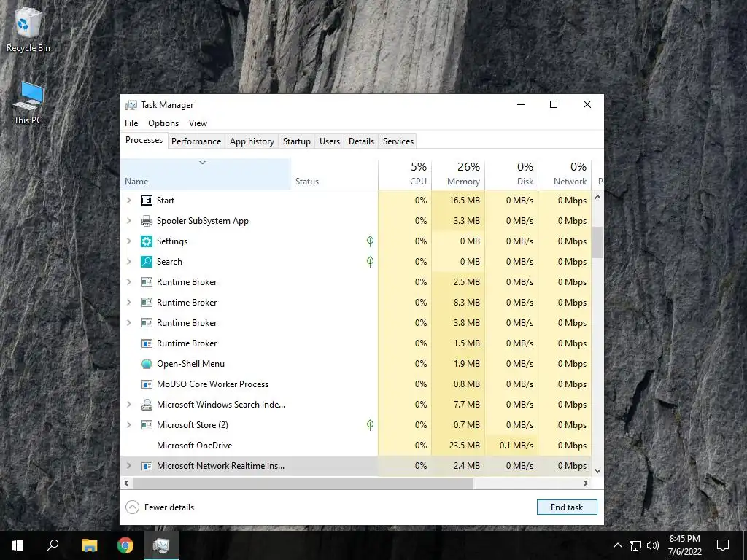
Task: Sort processes by Name column header
Action: point(205,174)
